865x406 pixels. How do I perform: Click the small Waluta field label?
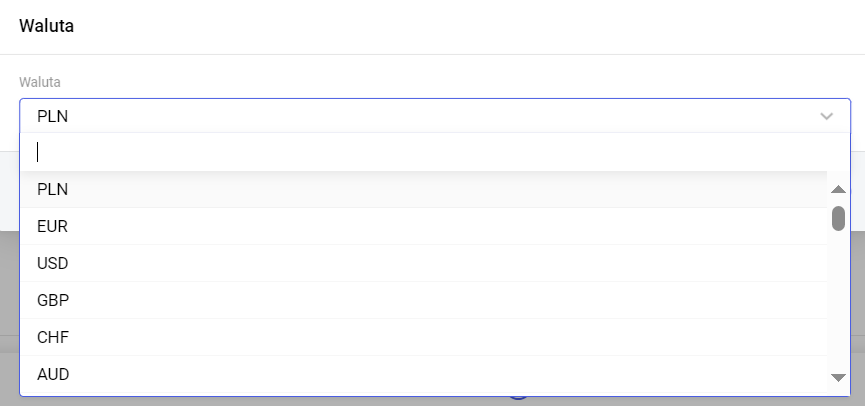(40, 82)
